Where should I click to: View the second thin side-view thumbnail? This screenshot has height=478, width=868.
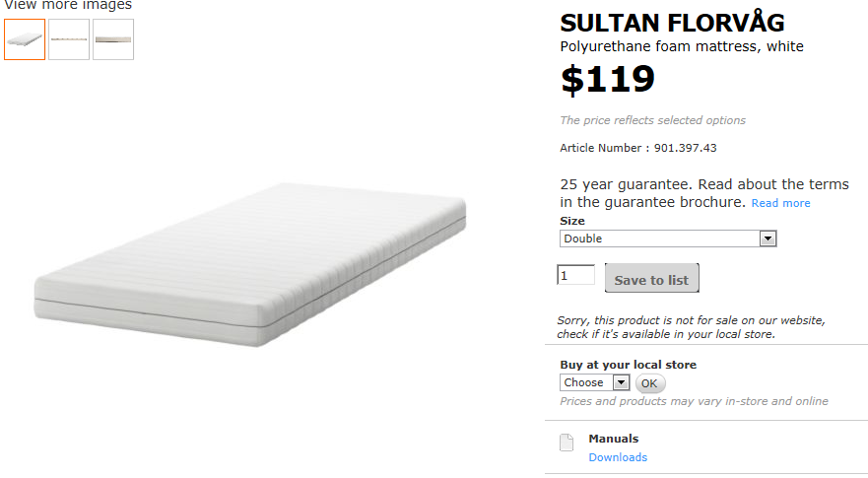tap(69, 39)
